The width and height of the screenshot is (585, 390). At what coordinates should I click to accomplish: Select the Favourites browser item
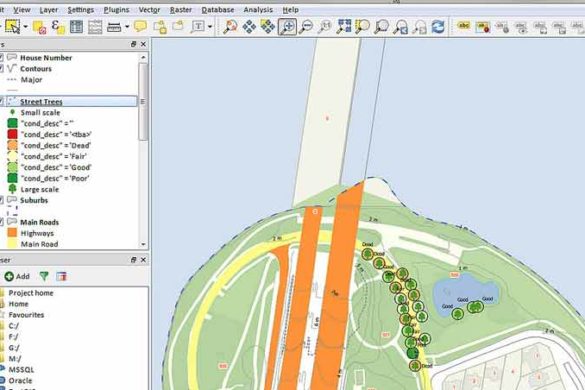[x=26, y=315]
